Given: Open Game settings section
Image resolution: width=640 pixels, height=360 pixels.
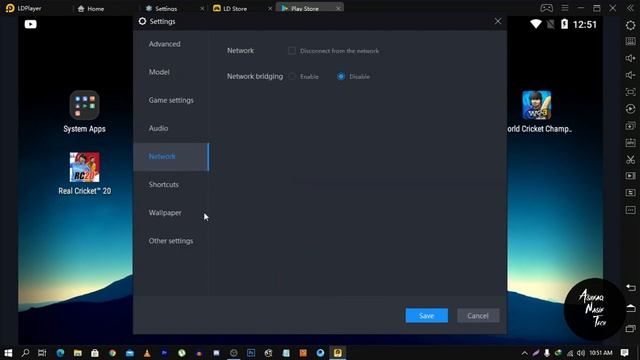Looking at the screenshot, I should point(171,100).
